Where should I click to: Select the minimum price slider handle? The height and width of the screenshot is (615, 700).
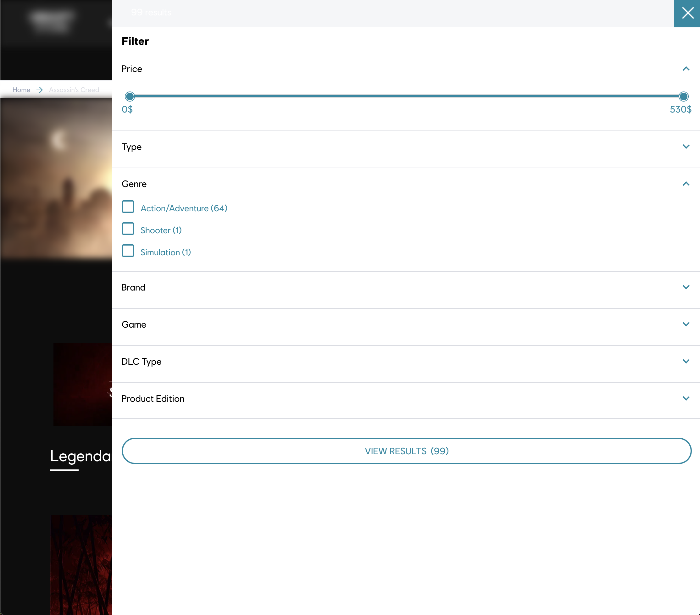(130, 97)
